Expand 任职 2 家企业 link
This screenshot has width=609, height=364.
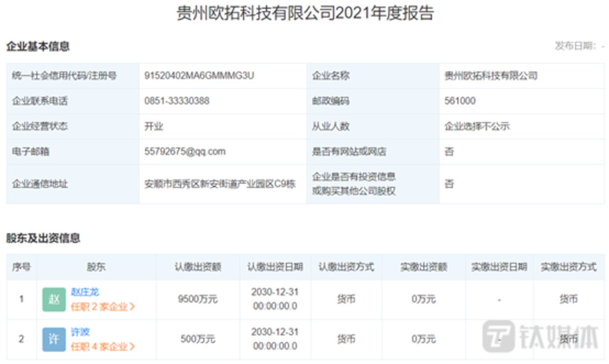pos(103,307)
